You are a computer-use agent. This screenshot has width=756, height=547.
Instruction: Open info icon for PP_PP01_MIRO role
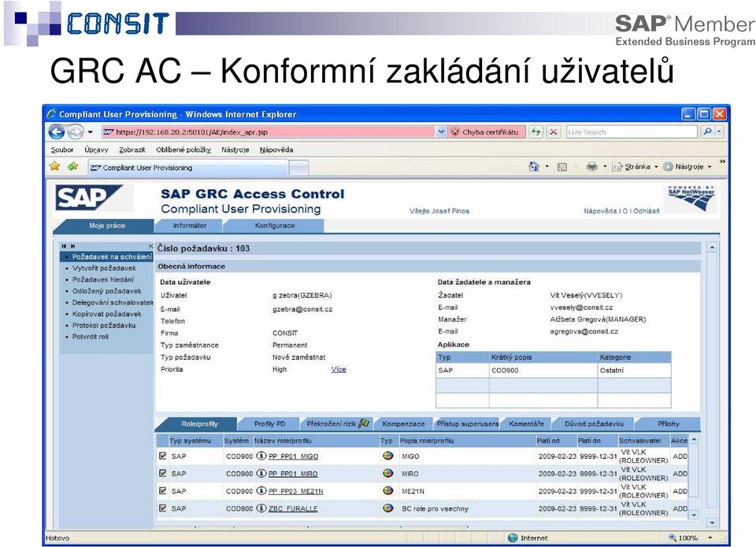261,473
